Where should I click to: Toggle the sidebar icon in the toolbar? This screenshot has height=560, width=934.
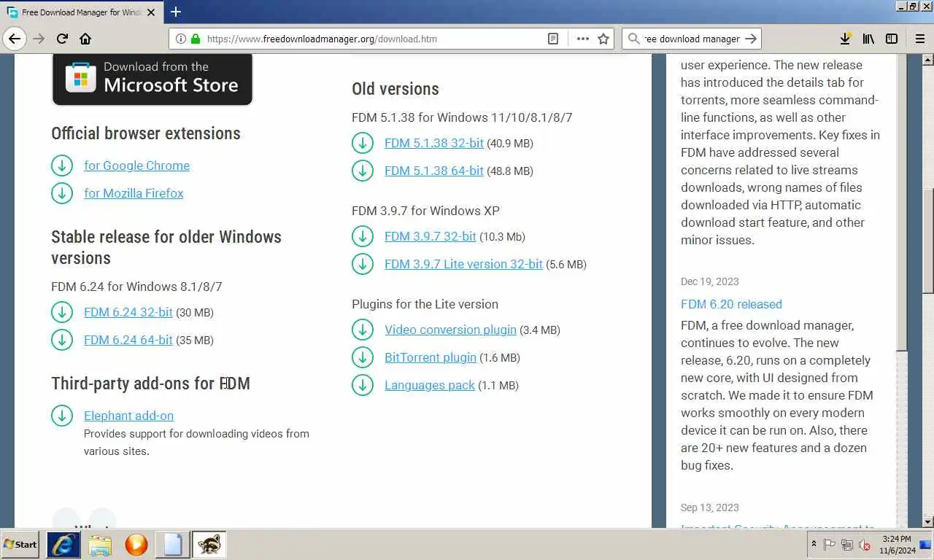pyautogui.click(x=892, y=39)
